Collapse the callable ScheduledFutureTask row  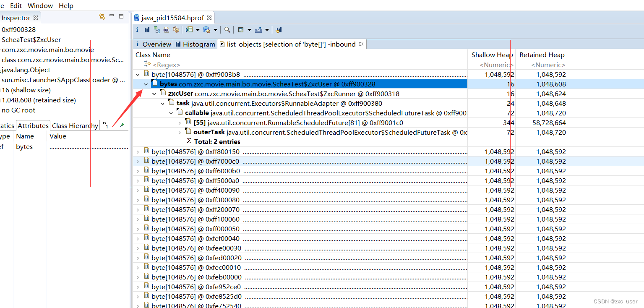[x=171, y=113]
